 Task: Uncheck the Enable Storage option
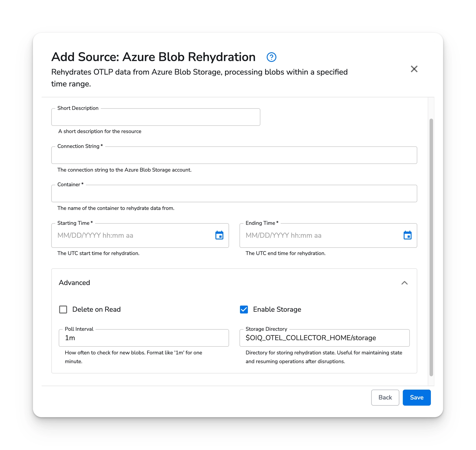[244, 309]
